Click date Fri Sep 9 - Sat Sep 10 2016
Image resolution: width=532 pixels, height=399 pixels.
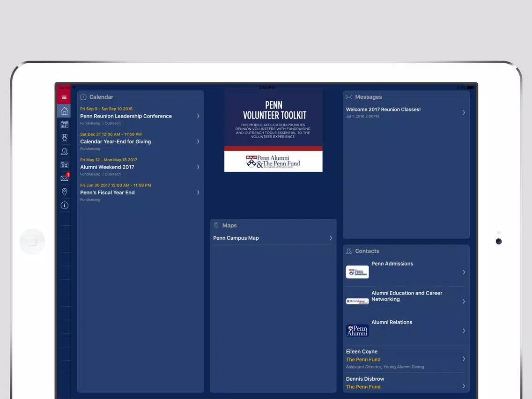106,109
